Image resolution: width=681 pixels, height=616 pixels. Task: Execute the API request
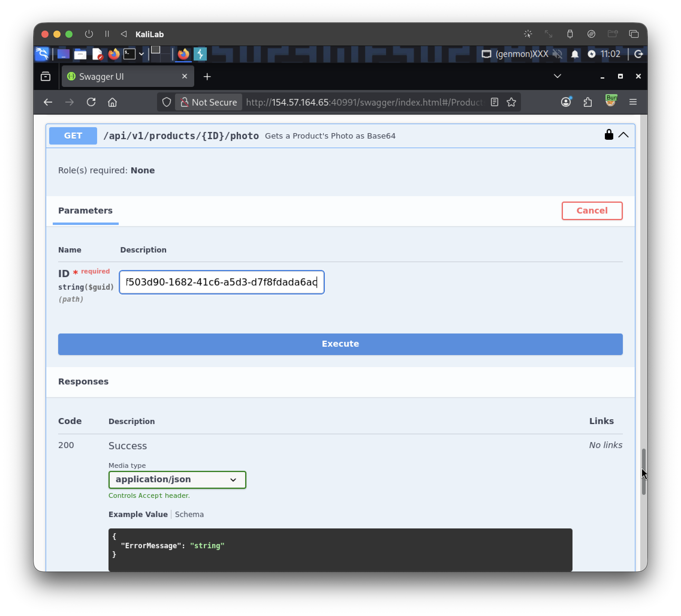340,344
